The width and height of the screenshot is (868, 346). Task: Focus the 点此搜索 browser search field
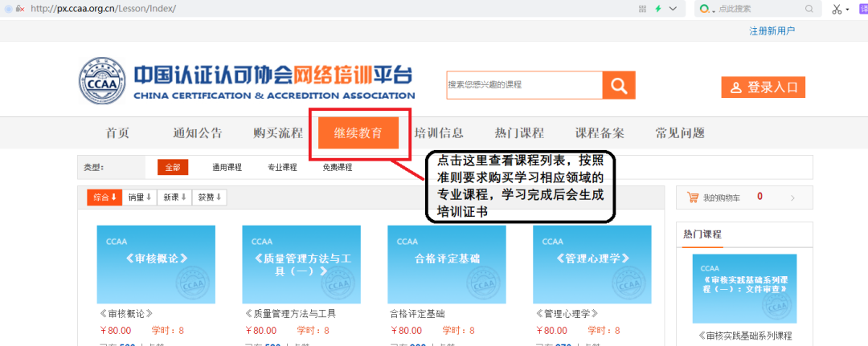click(759, 9)
